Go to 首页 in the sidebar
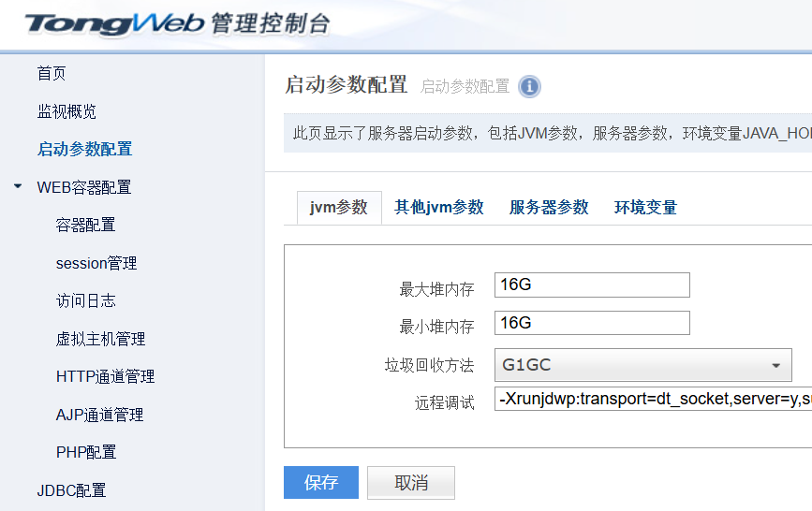Image resolution: width=812 pixels, height=511 pixels. click(52, 73)
